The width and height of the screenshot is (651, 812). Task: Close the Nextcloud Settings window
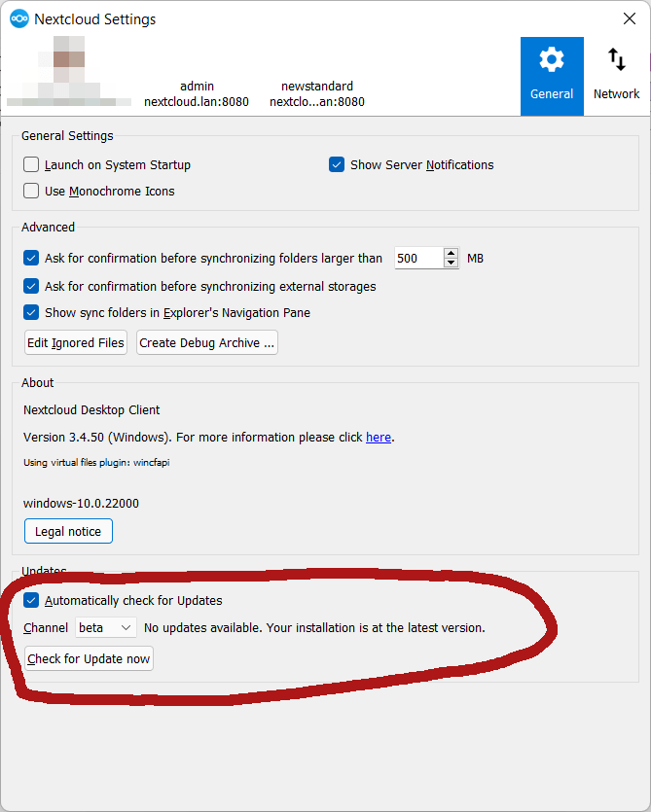(630, 18)
